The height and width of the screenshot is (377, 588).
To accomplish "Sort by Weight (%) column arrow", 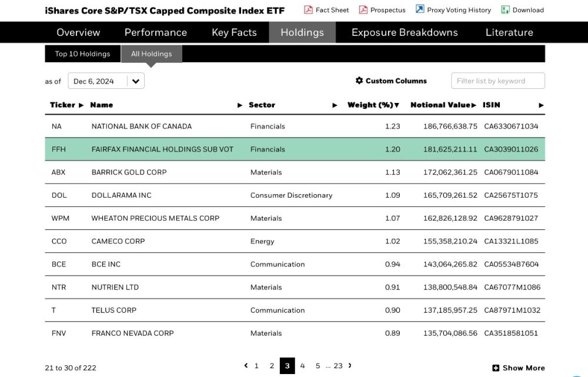I will (x=397, y=105).
